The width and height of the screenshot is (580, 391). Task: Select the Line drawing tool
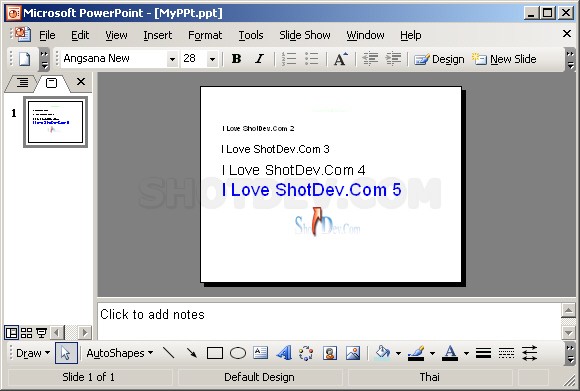[168, 353]
